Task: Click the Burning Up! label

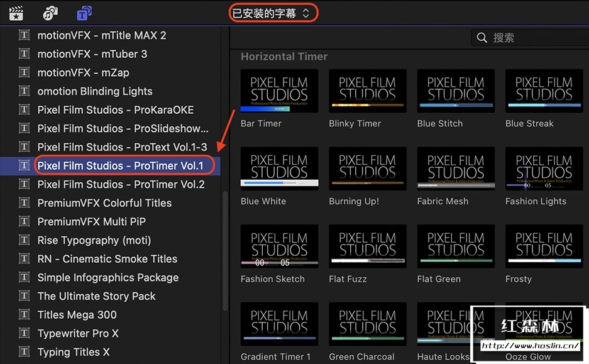Action: point(355,201)
